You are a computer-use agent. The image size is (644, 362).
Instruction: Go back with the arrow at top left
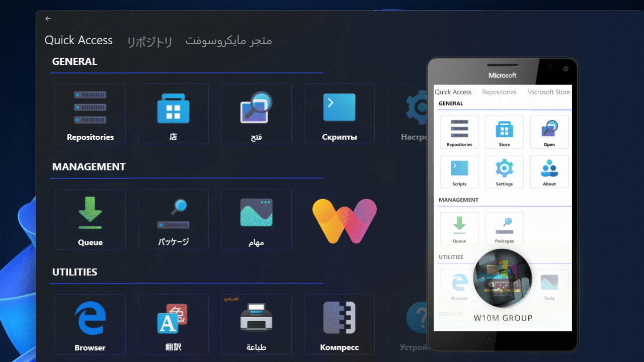pyautogui.click(x=48, y=19)
